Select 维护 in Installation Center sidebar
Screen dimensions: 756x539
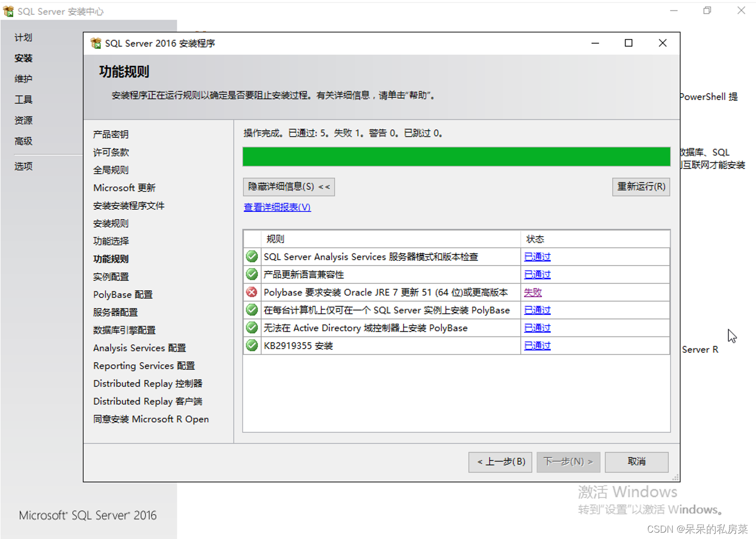point(23,79)
